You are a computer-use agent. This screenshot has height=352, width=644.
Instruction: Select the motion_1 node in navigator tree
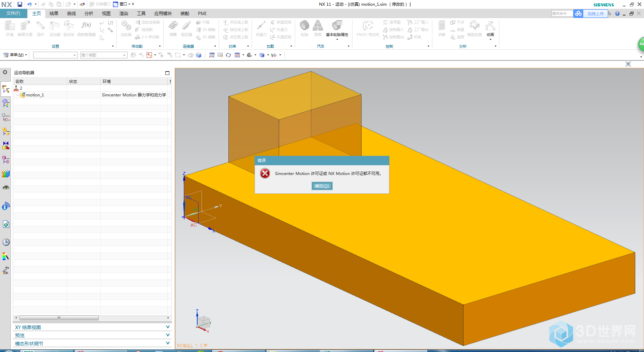(x=35, y=95)
